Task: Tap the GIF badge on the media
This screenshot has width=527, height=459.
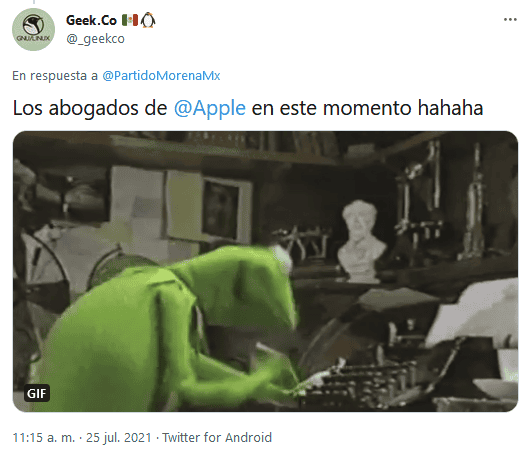Action: [x=37, y=393]
